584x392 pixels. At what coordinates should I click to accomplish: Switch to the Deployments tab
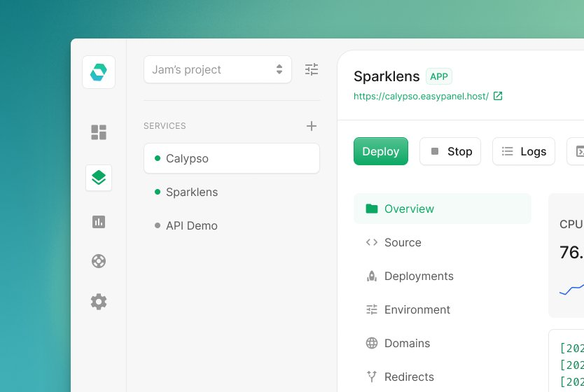[x=443, y=276]
